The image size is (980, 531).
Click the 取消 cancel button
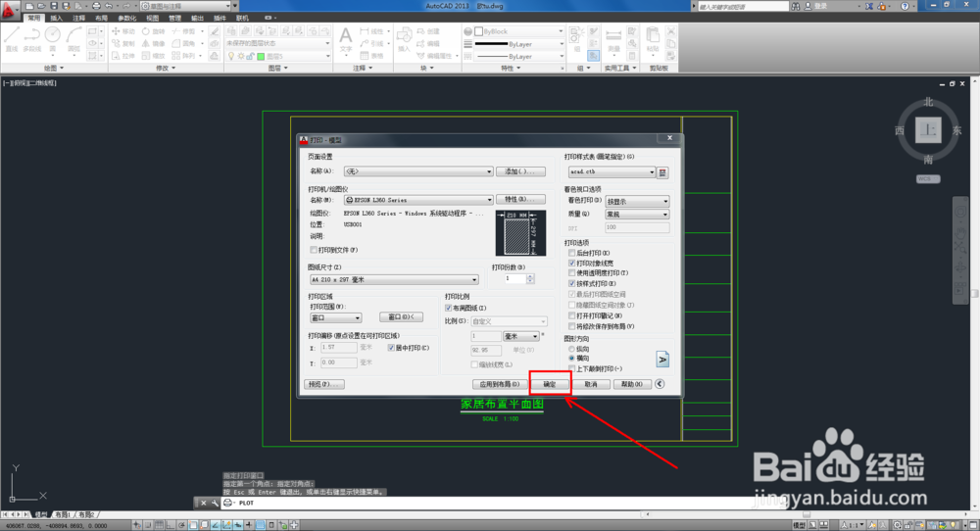(591, 384)
